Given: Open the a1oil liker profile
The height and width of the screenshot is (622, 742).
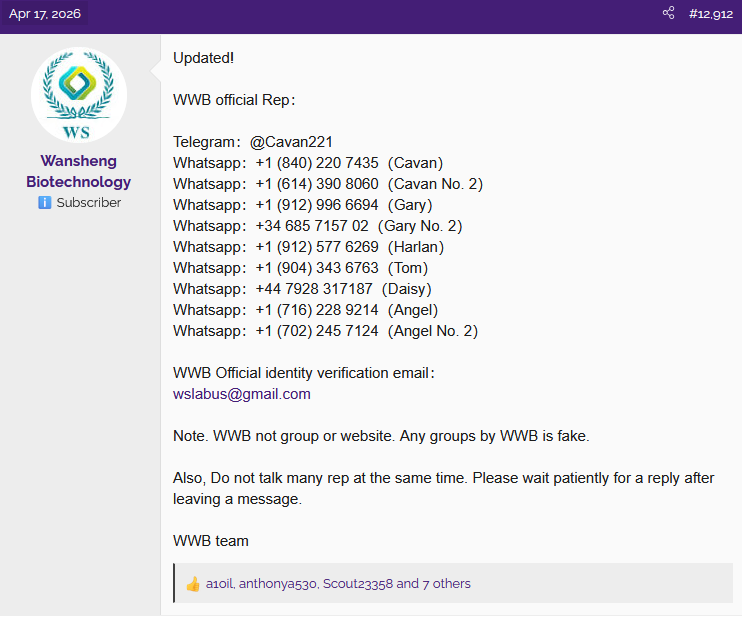Looking at the screenshot, I should (x=220, y=584).
